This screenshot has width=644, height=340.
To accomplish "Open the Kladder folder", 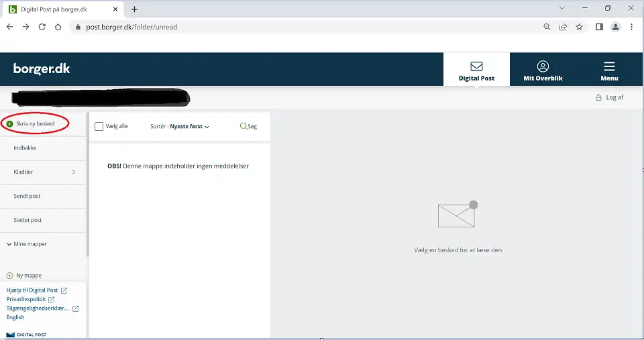I will pos(43,172).
